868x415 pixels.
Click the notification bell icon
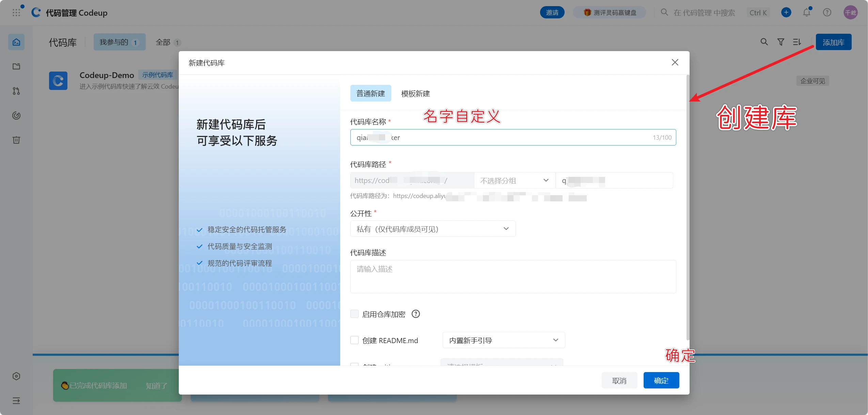[x=806, y=13]
